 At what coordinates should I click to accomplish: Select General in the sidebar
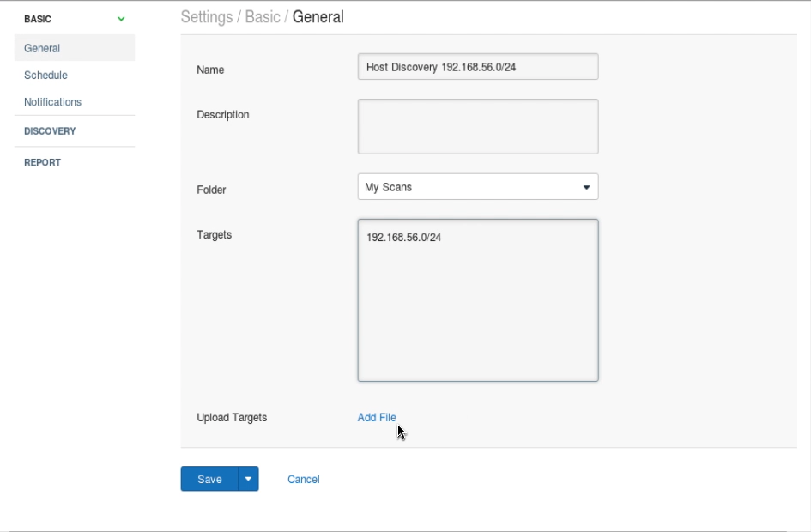75,48
